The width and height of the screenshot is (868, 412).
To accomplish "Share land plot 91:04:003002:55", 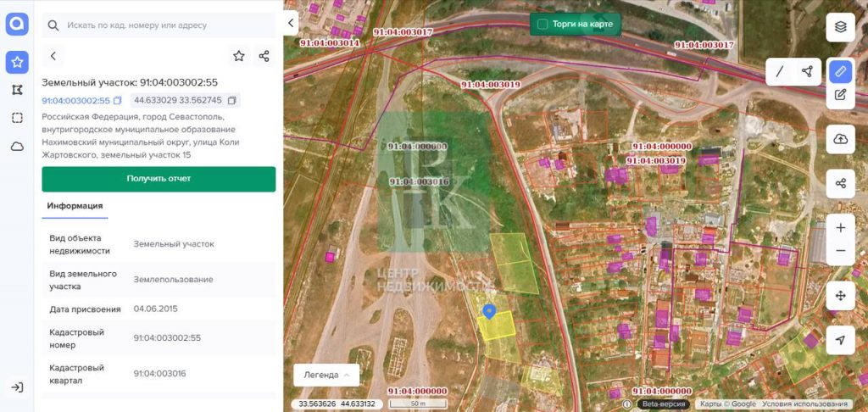I will tap(264, 56).
